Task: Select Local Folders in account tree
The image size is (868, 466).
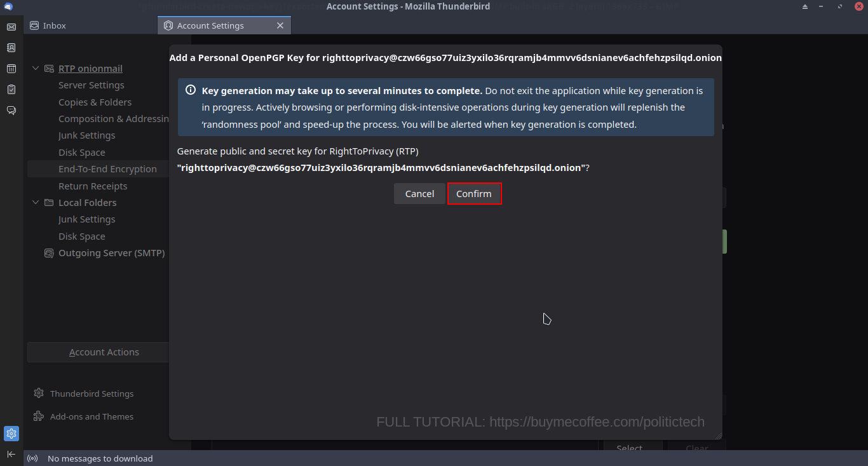Action: [x=88, y=203]
